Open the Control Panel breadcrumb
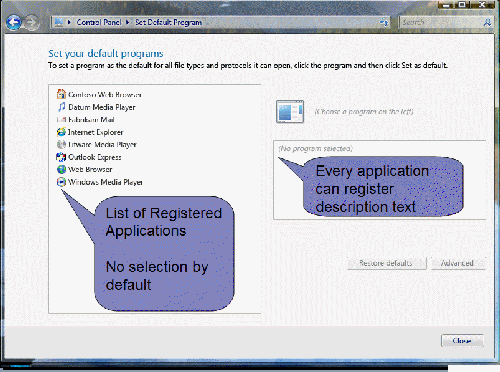500x372 pixels. pyautogui.click(x=99, y=22)
